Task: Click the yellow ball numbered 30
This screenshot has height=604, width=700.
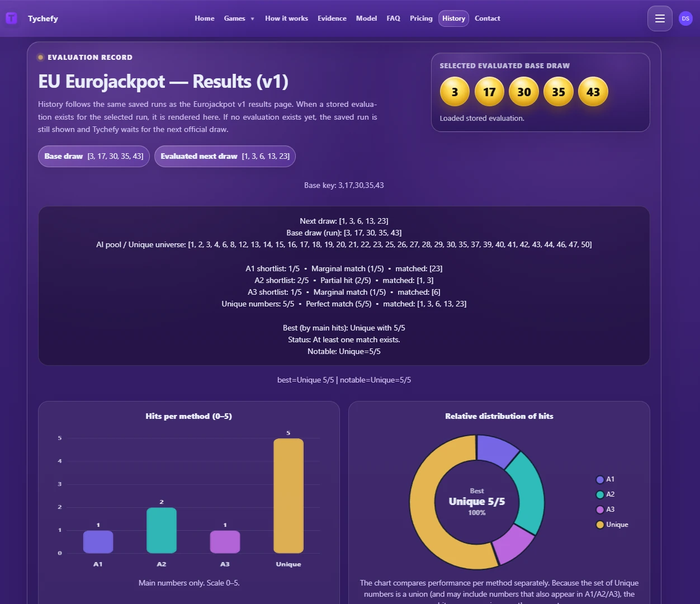Action: [x=524, y=92]
